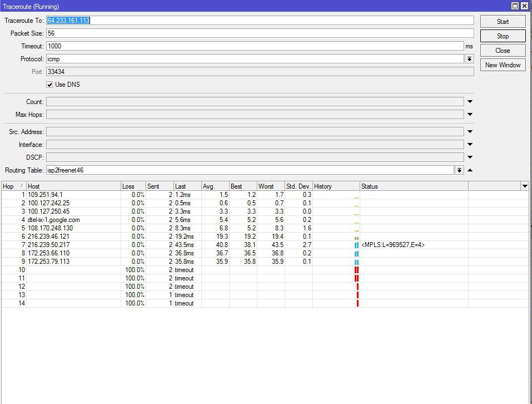Stop the running traceroute
Screen dimensions: 532x404
[x=503, y=36]
